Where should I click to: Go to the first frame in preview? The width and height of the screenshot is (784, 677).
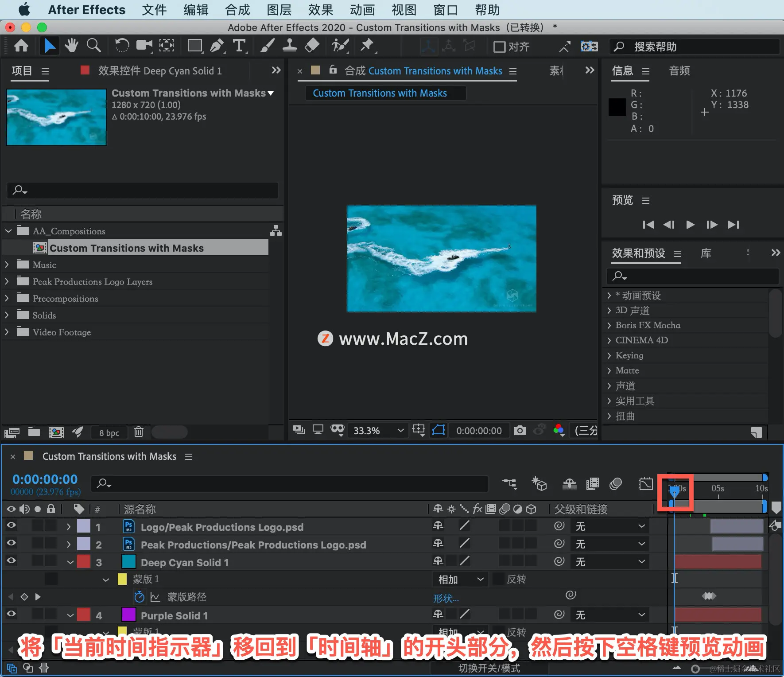648,225
